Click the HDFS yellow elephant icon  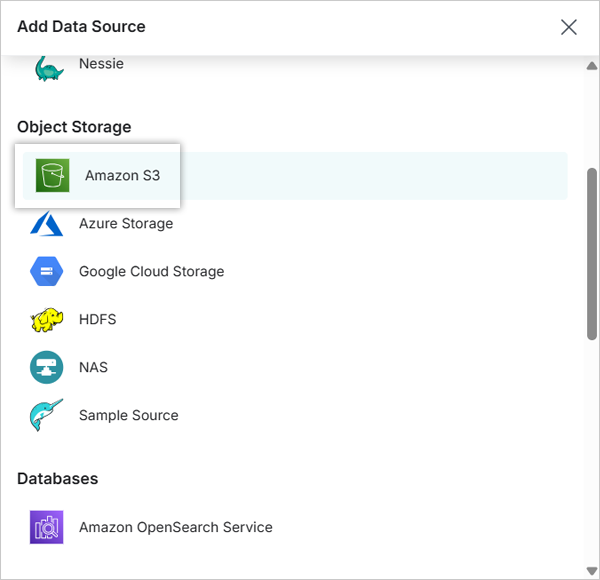click(x=46, y=319)
